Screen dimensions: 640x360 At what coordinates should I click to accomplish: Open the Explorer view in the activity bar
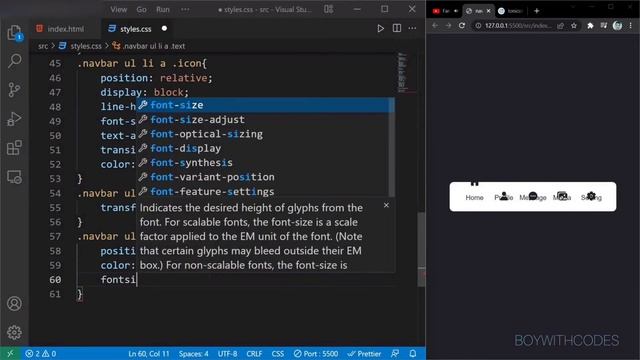click(14, 33)
